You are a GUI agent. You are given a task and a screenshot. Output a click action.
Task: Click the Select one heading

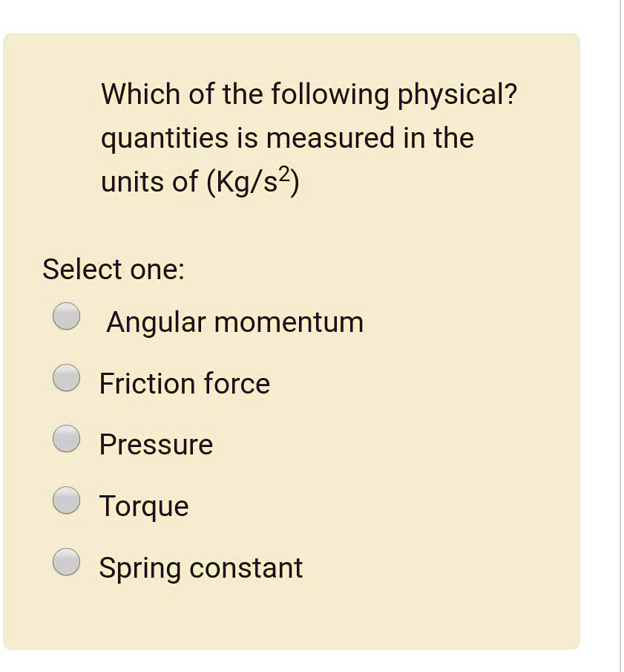tap(112, 269)
